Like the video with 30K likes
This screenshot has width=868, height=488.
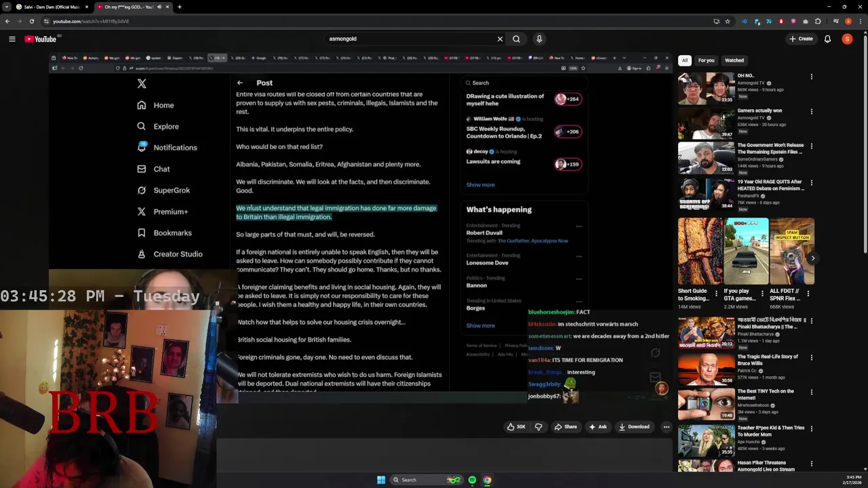(x=516, y=427)
